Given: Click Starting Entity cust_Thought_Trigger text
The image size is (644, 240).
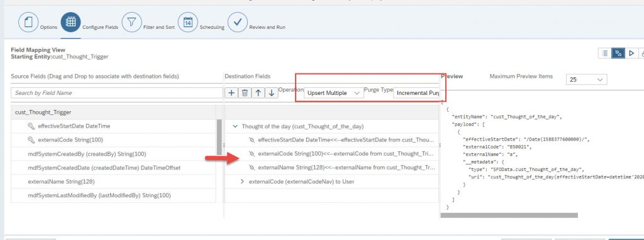Looking at the screenshot, I should click(x=60, y=57).
